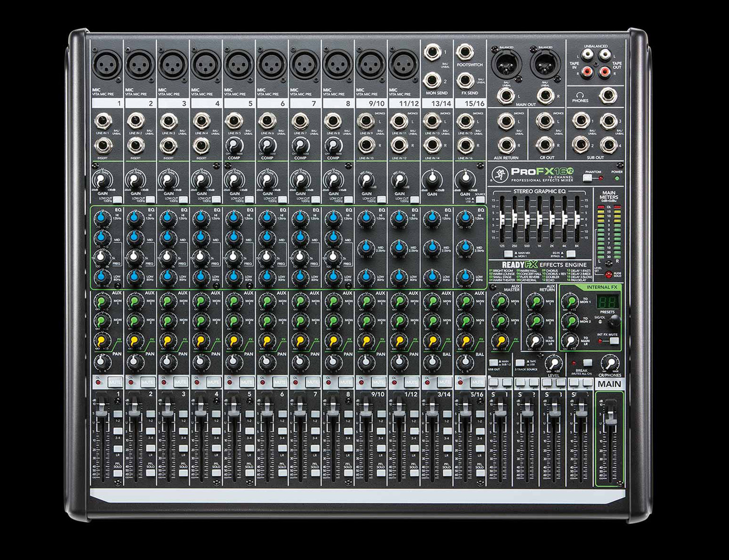Click the green POWER indicator light
This screenshot has width=729, height=560.
[617, 178]
